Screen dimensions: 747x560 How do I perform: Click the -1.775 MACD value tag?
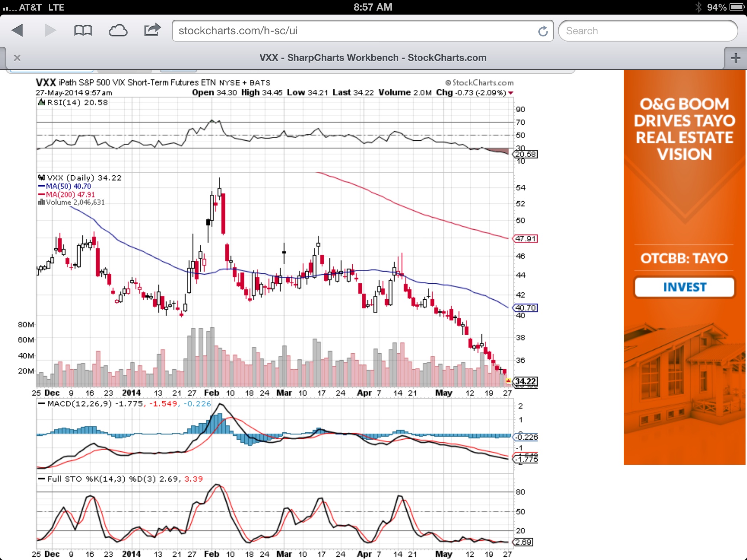pos(525,459)
